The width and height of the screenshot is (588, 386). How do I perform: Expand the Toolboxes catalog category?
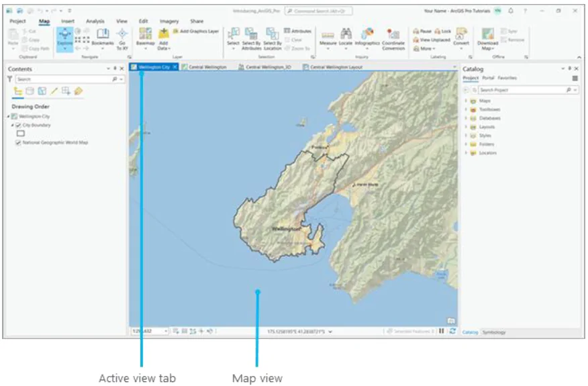point(466,109)
